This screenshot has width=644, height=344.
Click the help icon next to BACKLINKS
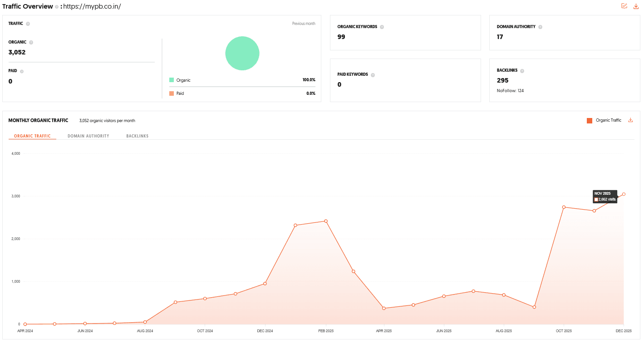pyautogui.click(x=521, y=70)
